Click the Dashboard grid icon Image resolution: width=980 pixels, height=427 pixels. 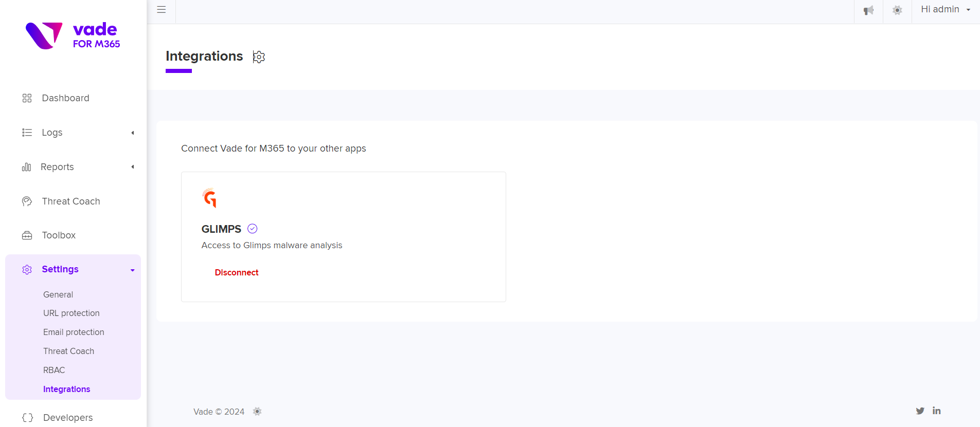[27, 98]
